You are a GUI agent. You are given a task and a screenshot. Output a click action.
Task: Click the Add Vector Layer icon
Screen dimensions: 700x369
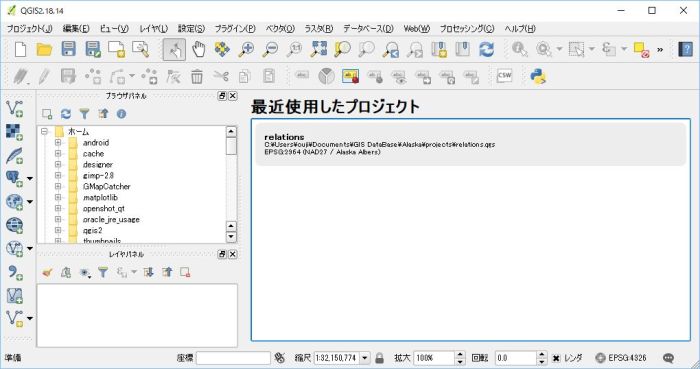click(14, 108)
